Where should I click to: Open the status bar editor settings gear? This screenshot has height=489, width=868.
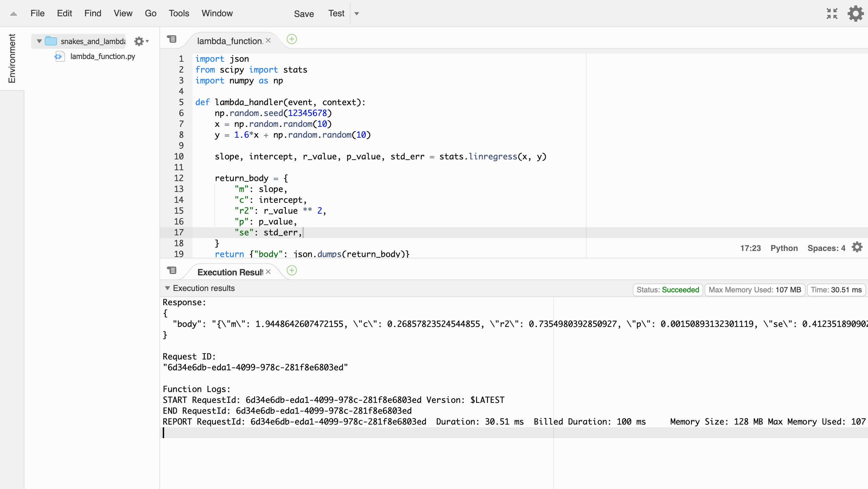coord(857,247)
